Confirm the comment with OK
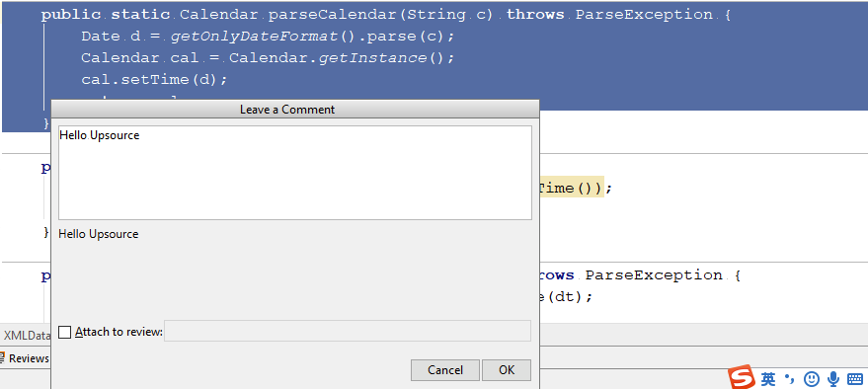The width and height of the screenshot is (868, 389). pos(507,370)
